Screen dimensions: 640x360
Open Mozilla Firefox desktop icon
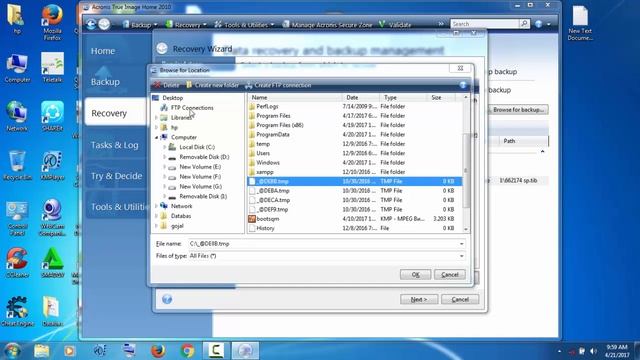52,22
